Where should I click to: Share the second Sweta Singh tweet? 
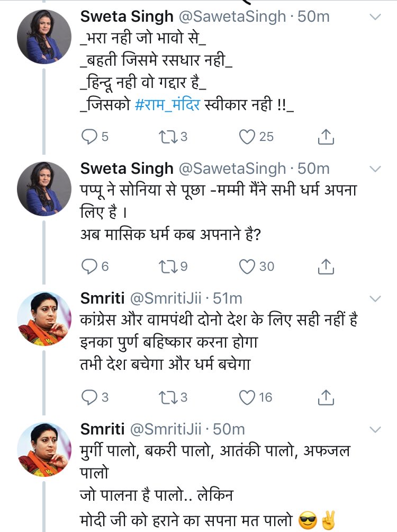(326, 267)
